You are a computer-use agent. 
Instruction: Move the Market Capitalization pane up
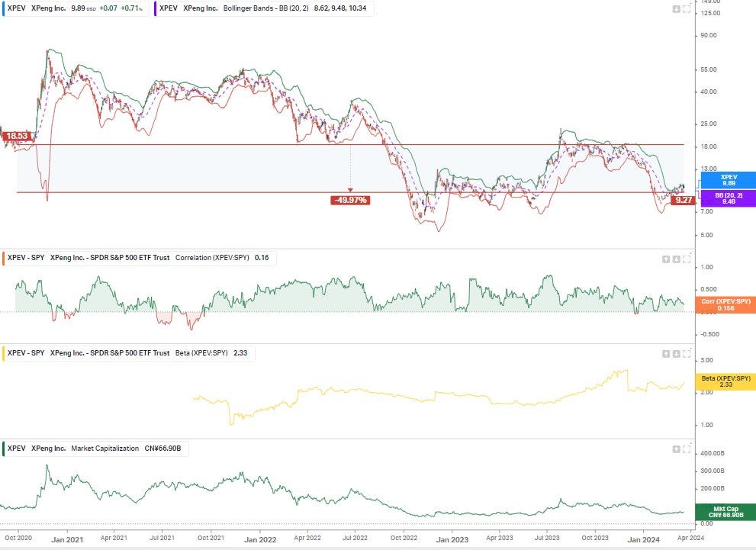pos(677,449)
